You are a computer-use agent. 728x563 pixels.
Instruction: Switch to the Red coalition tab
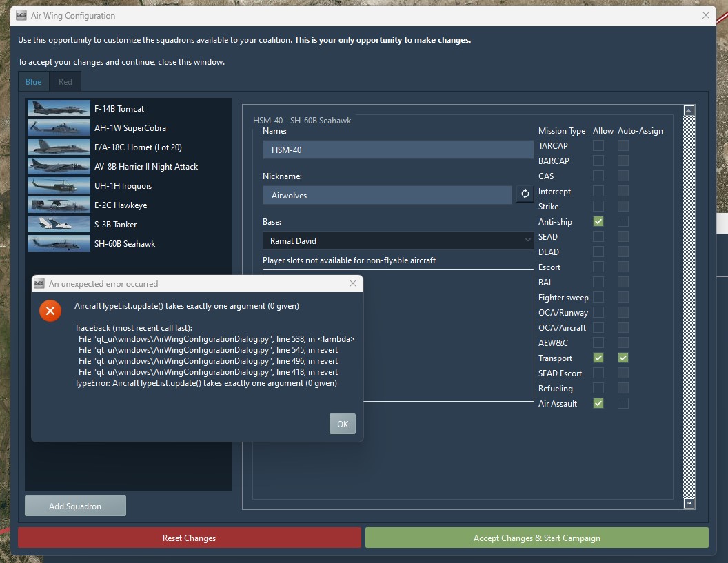click(65, 81)
